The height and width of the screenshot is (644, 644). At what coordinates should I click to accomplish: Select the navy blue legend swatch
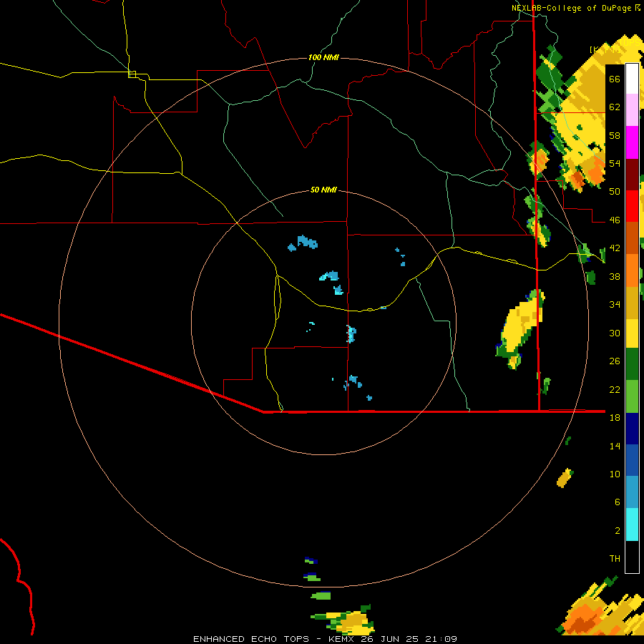coord(632,429)
